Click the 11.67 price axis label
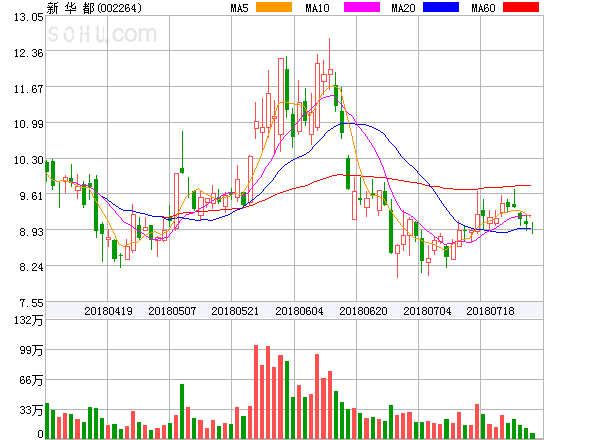The width and height of the screenshot is (600, 440). pyautogui.click(x=29, y=89)
